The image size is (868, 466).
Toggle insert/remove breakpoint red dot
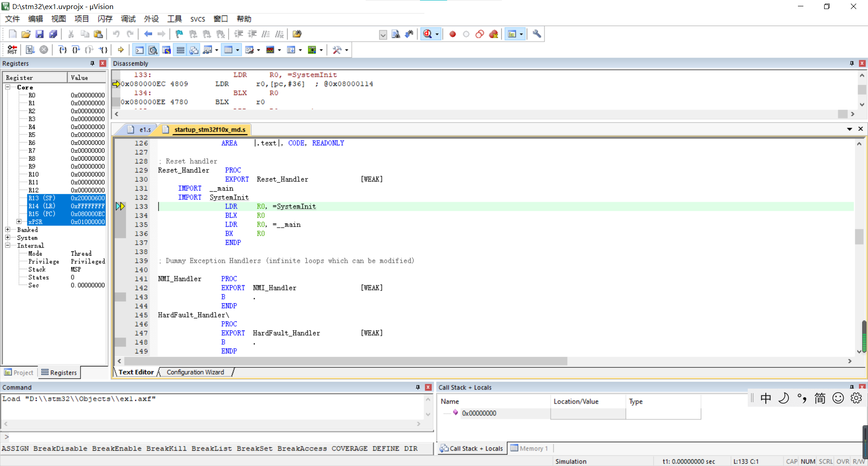[x=453, y=34]
